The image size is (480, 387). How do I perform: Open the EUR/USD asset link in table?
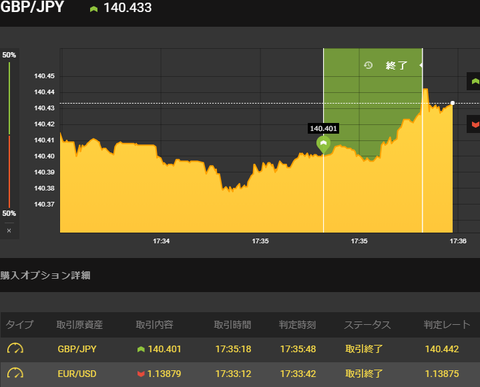click(77, 374)
